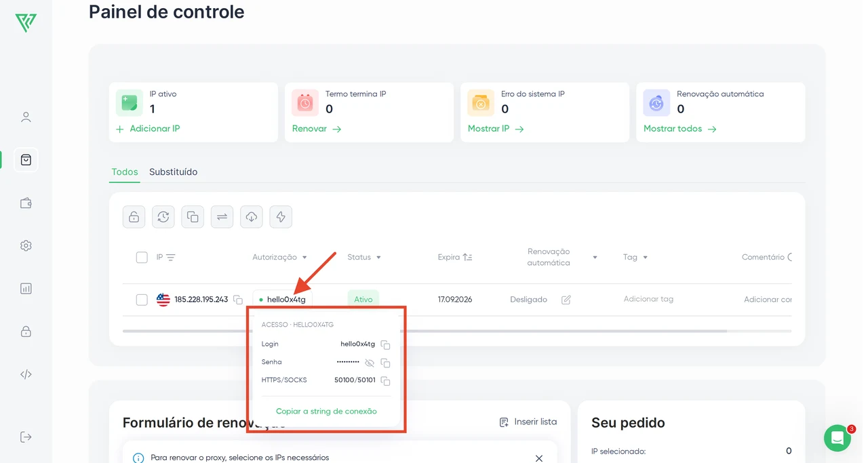Reveal password with the crossed eye icon
Viewport: 868px width, 463px height.
tap(370, 363)
